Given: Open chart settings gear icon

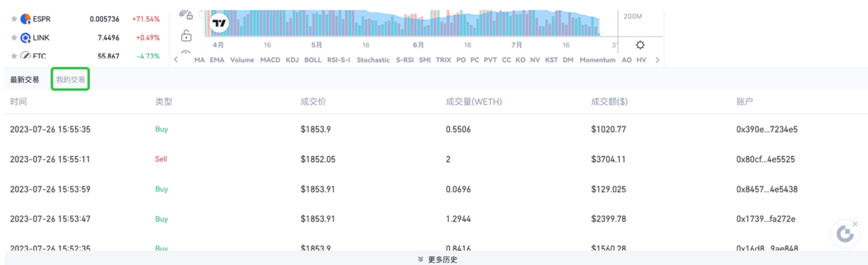Looking at the screenshot, I should (640, 46).
